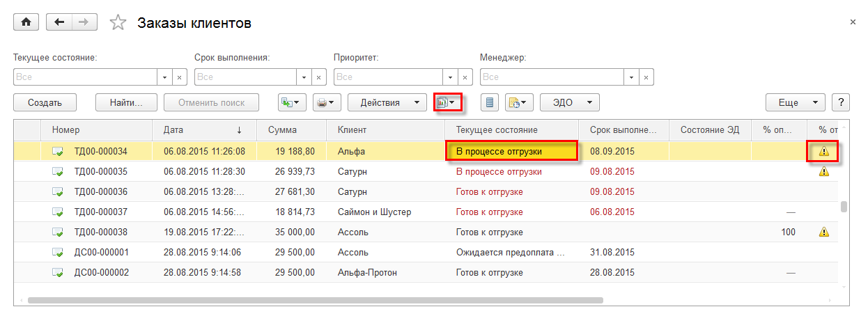Click status Ожидается предоплата
The width and height of the screenshot is (868, 316).
(510, 253)
